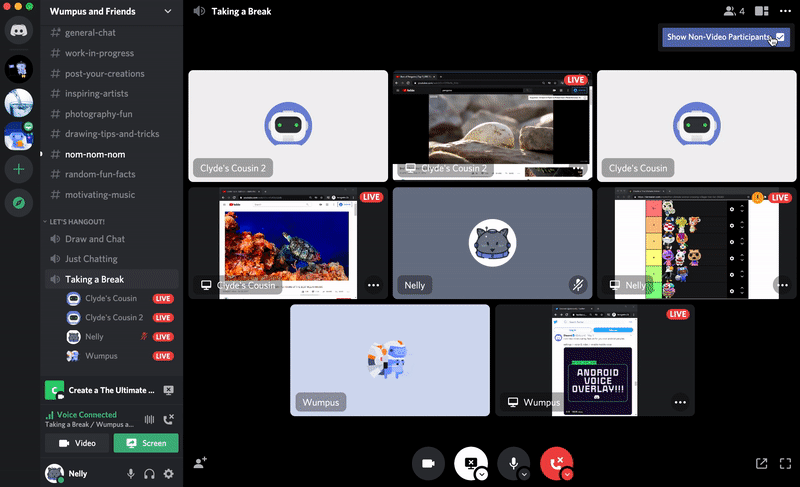800x487 pixels.
Task: Click the Video button in voice panel
Action: [x=77, y=443]
